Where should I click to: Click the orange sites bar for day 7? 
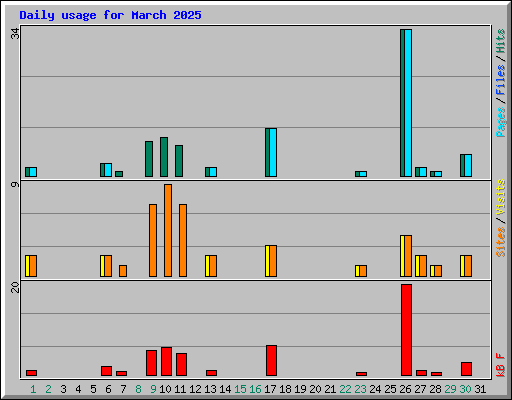tap(123, 271)
